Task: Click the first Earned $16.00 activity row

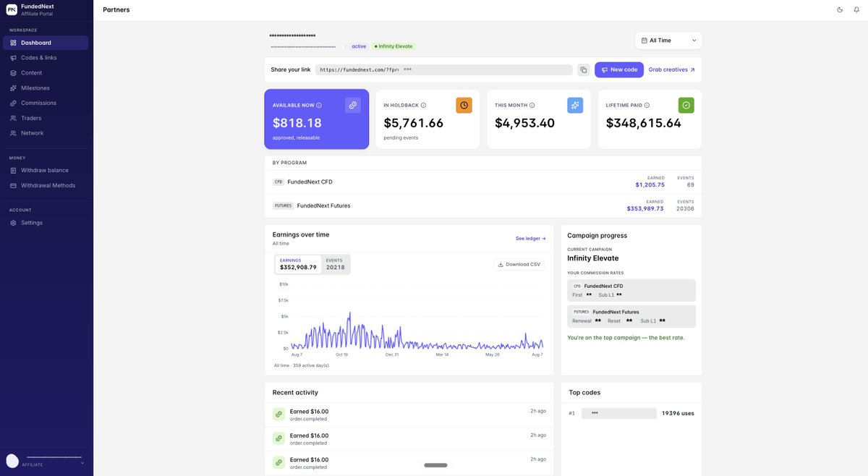Action: (x=409, y=415)
